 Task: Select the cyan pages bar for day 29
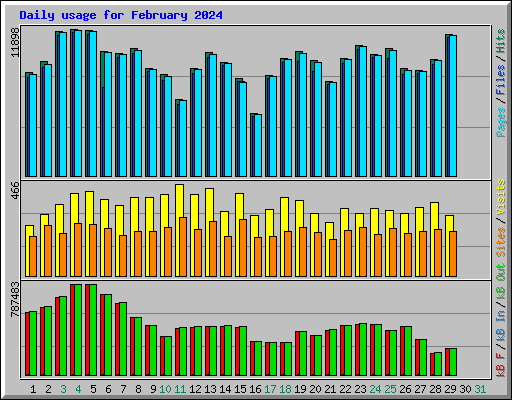click(453, 106)
